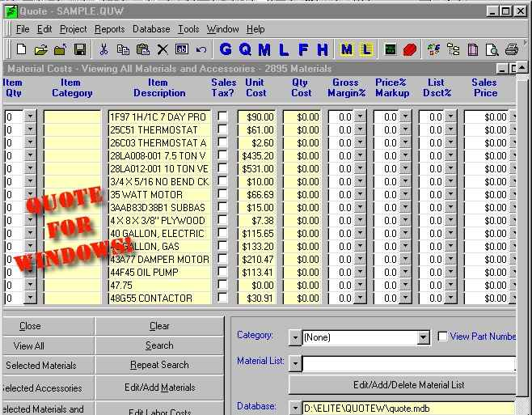Click Edit/Add/Delete Material List button
Screen dimensions: 532x415
coord(408,385)
